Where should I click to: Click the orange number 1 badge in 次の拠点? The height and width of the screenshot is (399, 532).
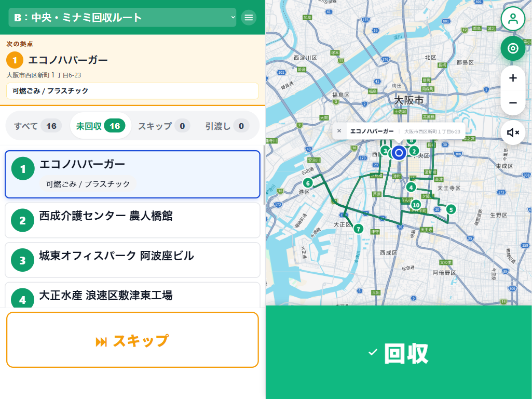coord(15,60)
